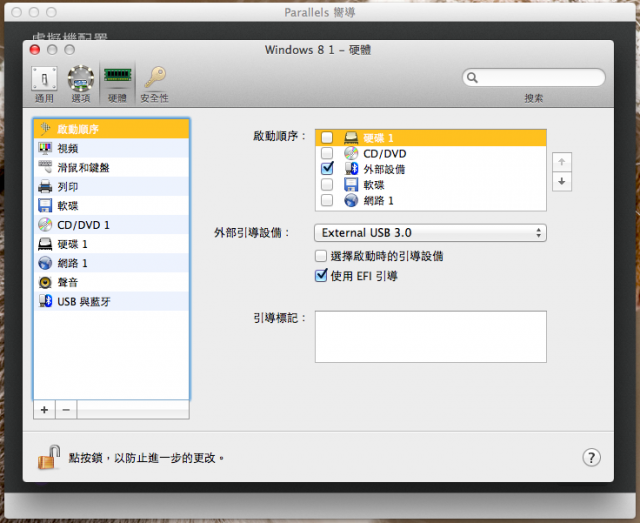Click the 列印 label in sidebar

point(67,187)
